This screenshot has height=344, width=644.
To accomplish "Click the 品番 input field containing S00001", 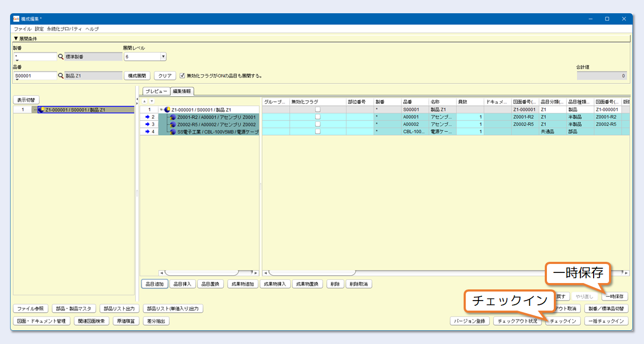I will [35, 76].
